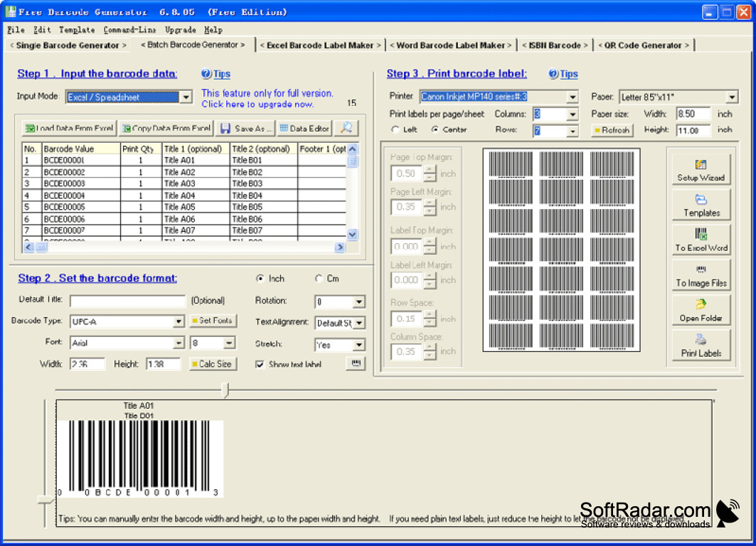Viewport: 756px width, 546px height.
Task: Open the Stretch dropdown
Action: point(358,345)
